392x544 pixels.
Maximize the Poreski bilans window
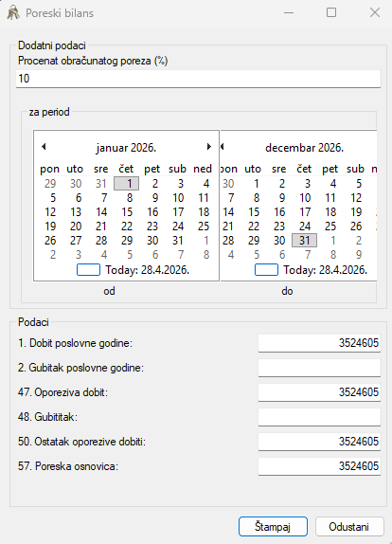(x=331, y=13)
